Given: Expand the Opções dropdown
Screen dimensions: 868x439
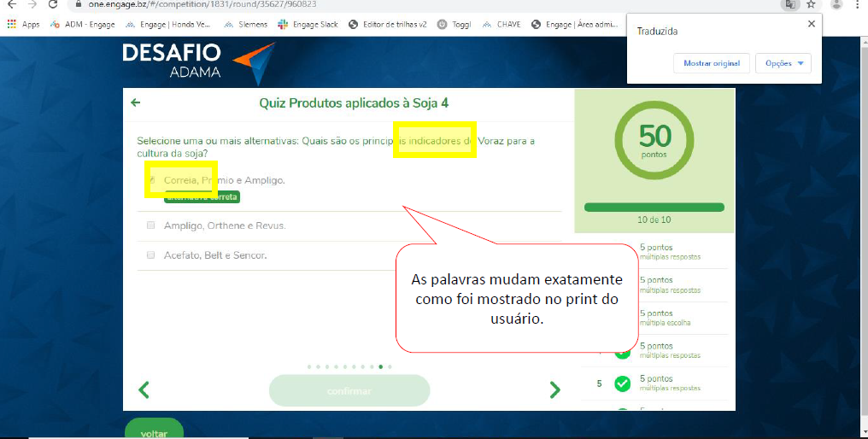Looking at the screenshot, I should click(783, 63).
